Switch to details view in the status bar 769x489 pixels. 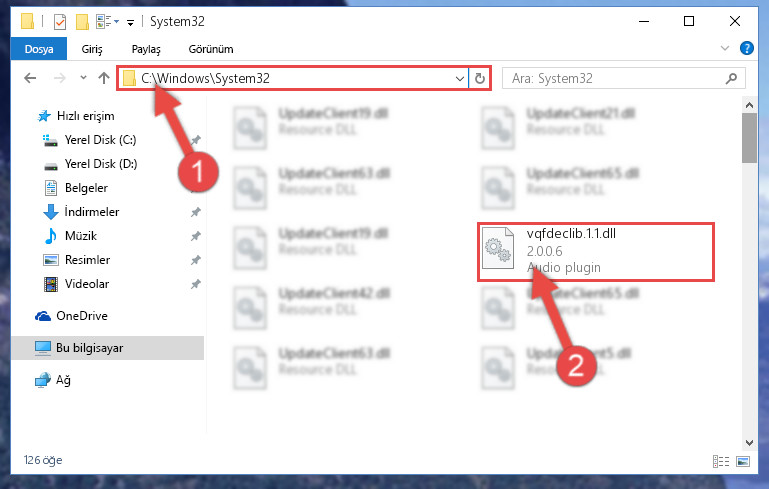720,462
